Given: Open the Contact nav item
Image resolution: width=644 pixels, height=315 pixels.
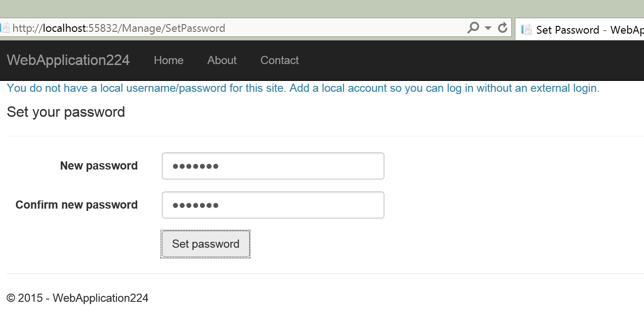Looking at the screenshot, I should [x=280, y=60].
